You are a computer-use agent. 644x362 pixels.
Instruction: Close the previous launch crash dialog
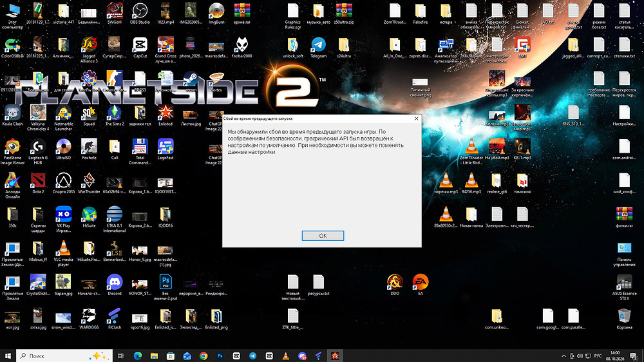417,119
